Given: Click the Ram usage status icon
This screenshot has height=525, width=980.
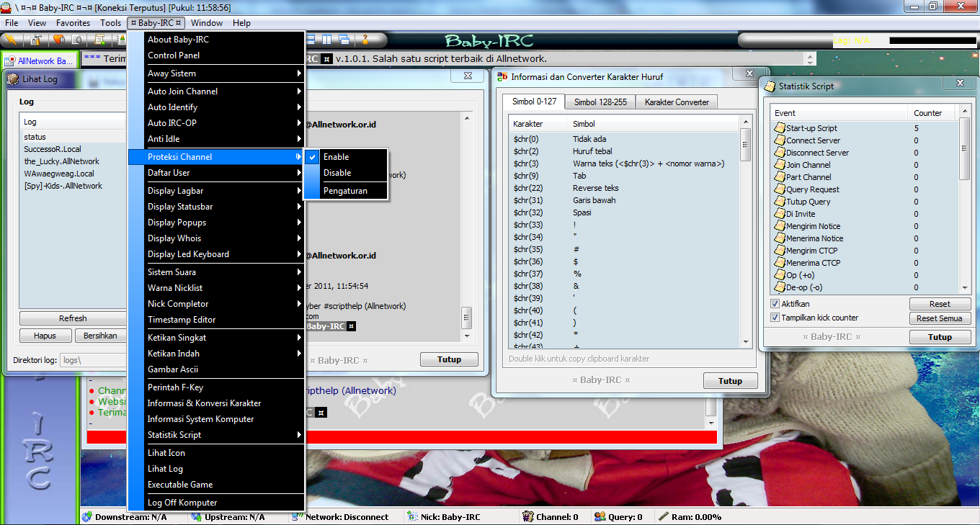Looking at the screenshot, I should pyautogui.click(x=664, y=516).
